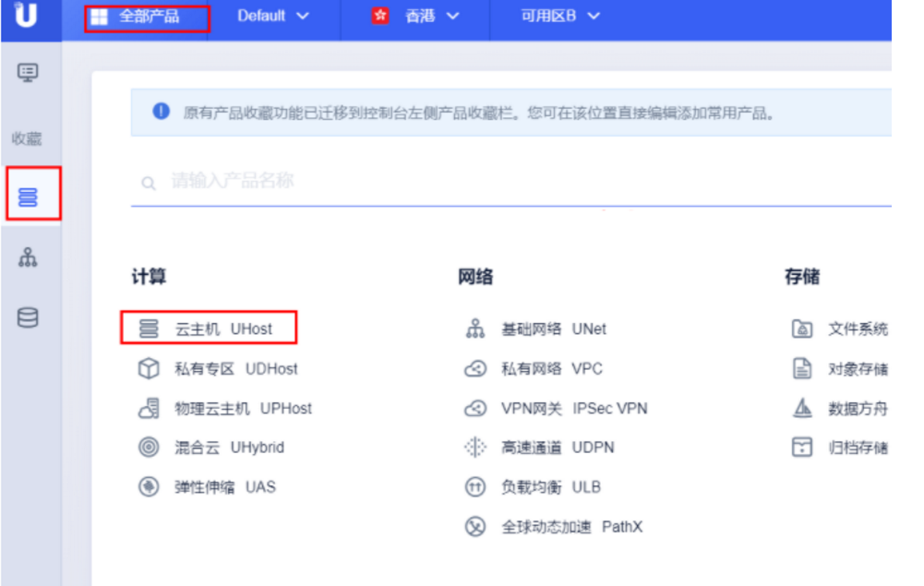Open the network topology sidebar icon
The width and height of the screenshot is (924, 586).
28,257
